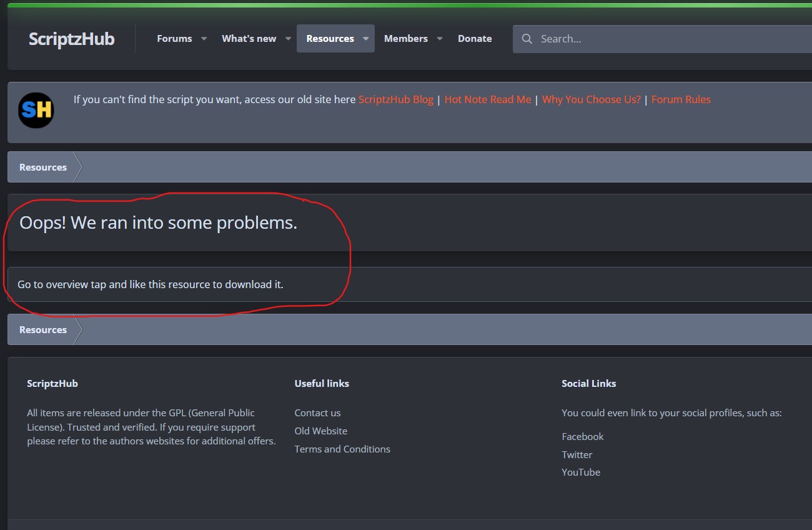Read the Forum Rules link
Screen dimensions: 812x530
(x=681, y=99)
